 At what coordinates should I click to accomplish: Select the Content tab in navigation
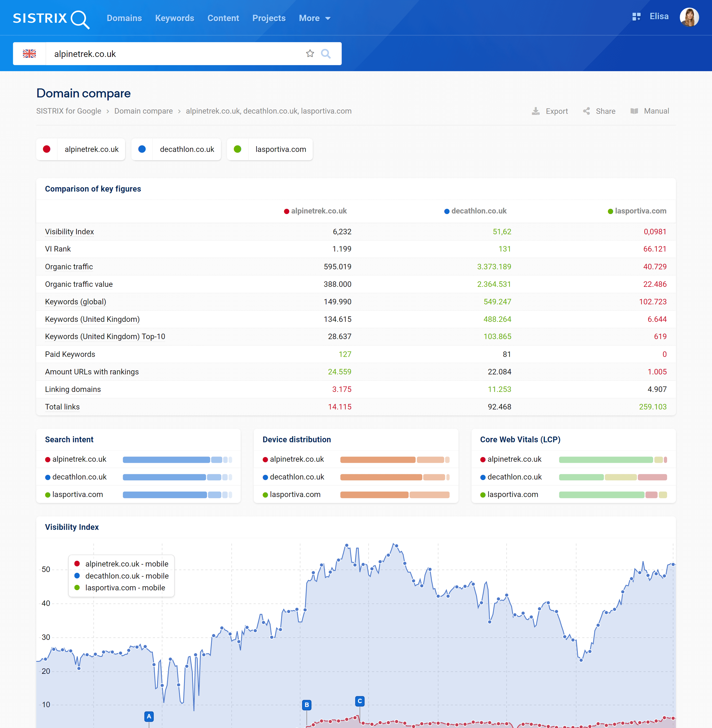click(x=223, y=18)
